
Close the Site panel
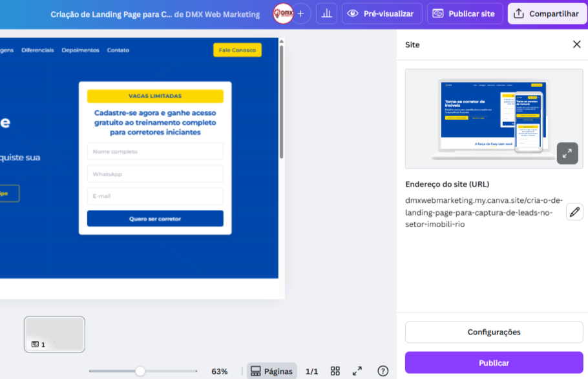(x=576, y=45)
